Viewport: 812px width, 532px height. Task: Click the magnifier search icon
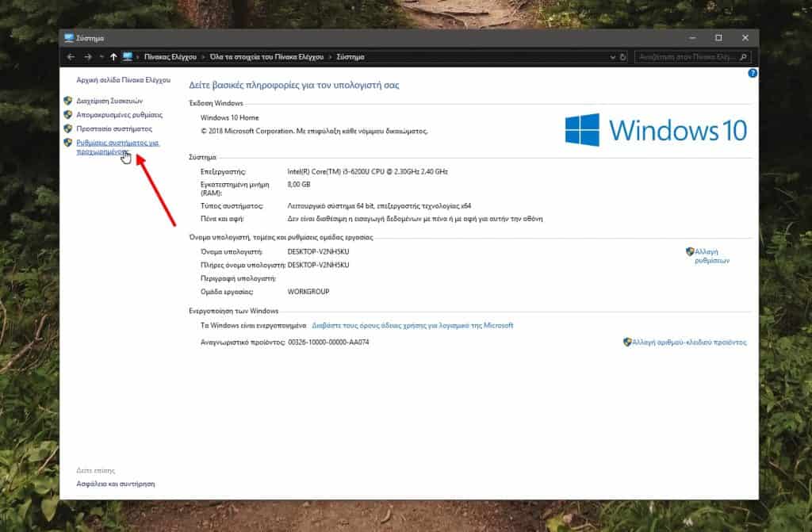(743, 57)
